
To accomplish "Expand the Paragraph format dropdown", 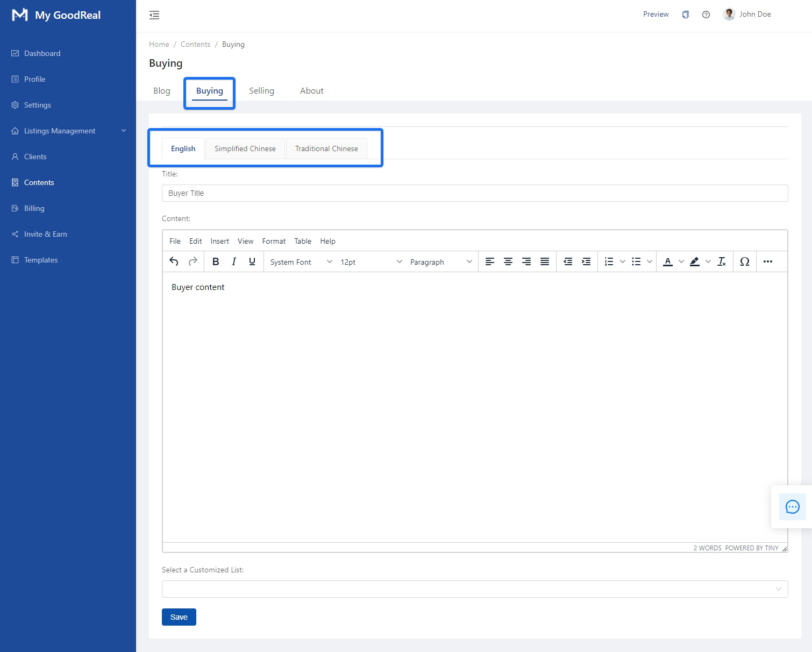I will 440,262.
